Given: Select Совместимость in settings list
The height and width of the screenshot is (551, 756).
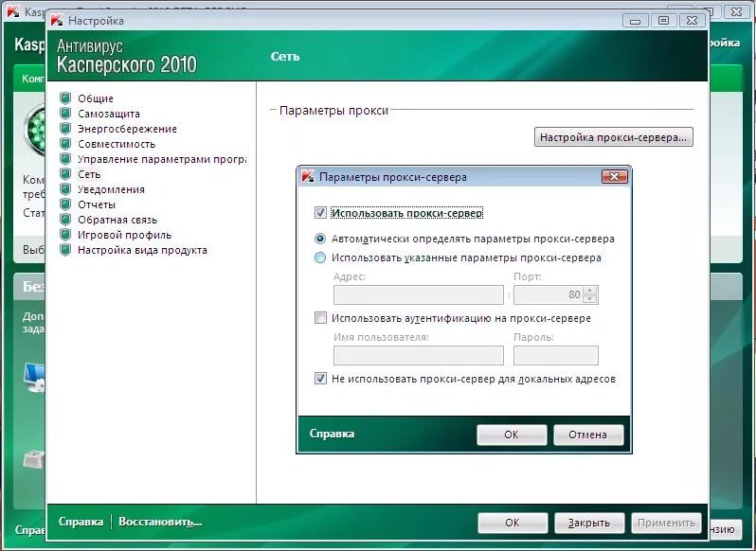Looking at the screenshot, I should tap(117, 144).
